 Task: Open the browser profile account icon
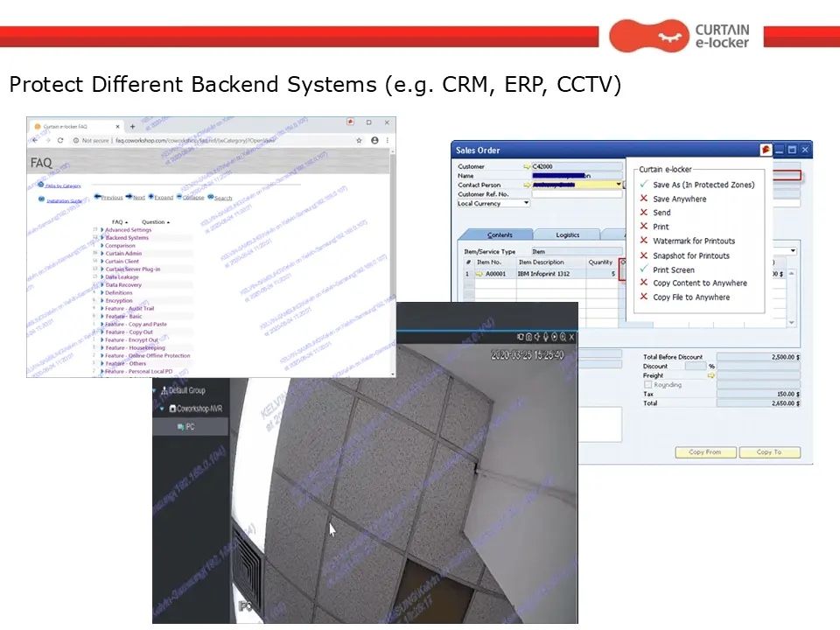pyautogui.click(x=374, y=140)
